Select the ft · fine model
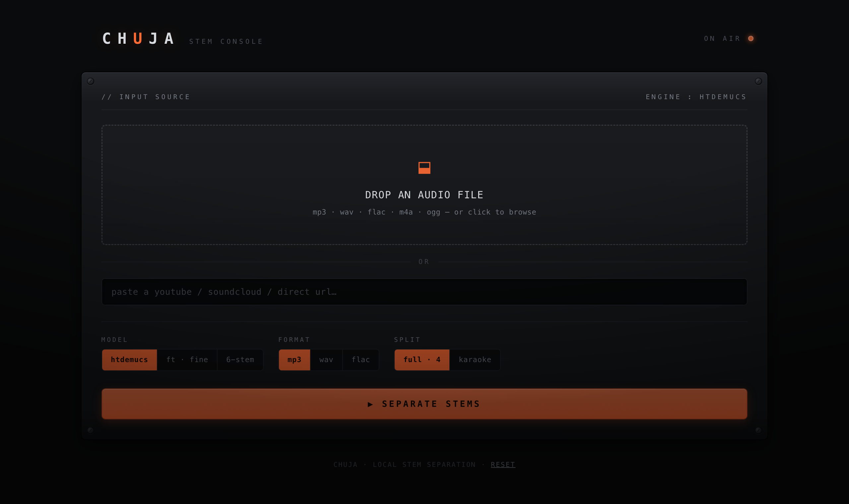This screenshot has height=504, width=849. (x=187, y=360)
